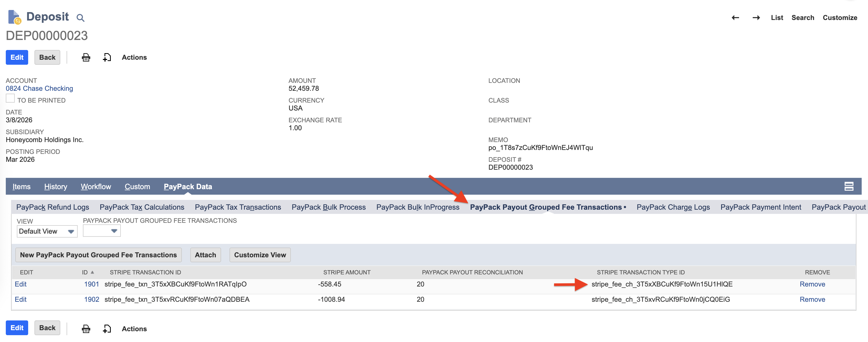Enable the TO BE PRINTED checkbox
868x342 pixels.
[10, 98]
